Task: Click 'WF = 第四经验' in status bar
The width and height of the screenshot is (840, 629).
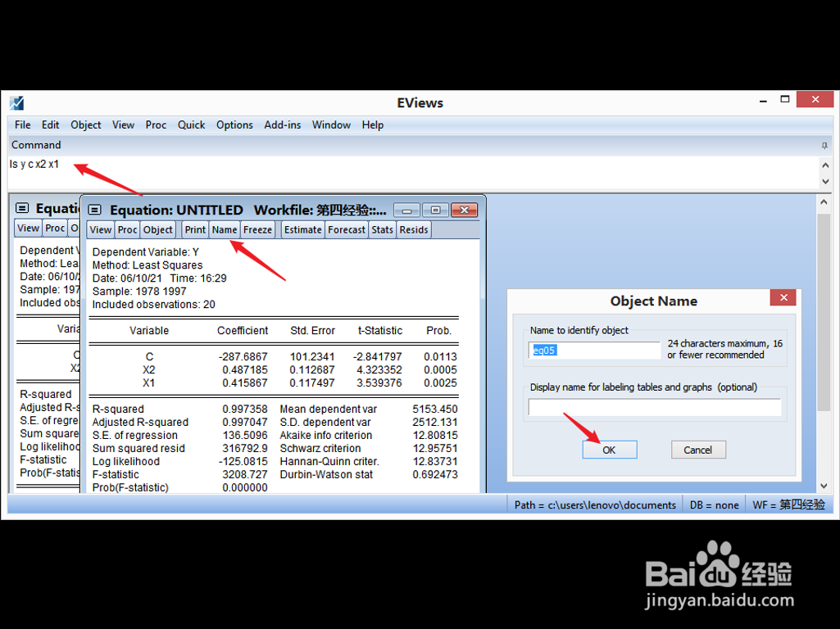Action: coord(788,505)
